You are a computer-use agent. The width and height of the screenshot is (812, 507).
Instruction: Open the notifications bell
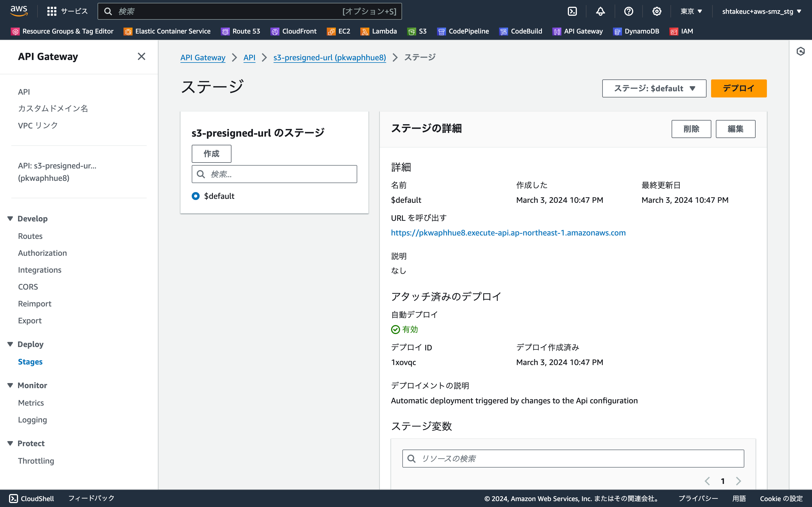(x=600, y=11)
